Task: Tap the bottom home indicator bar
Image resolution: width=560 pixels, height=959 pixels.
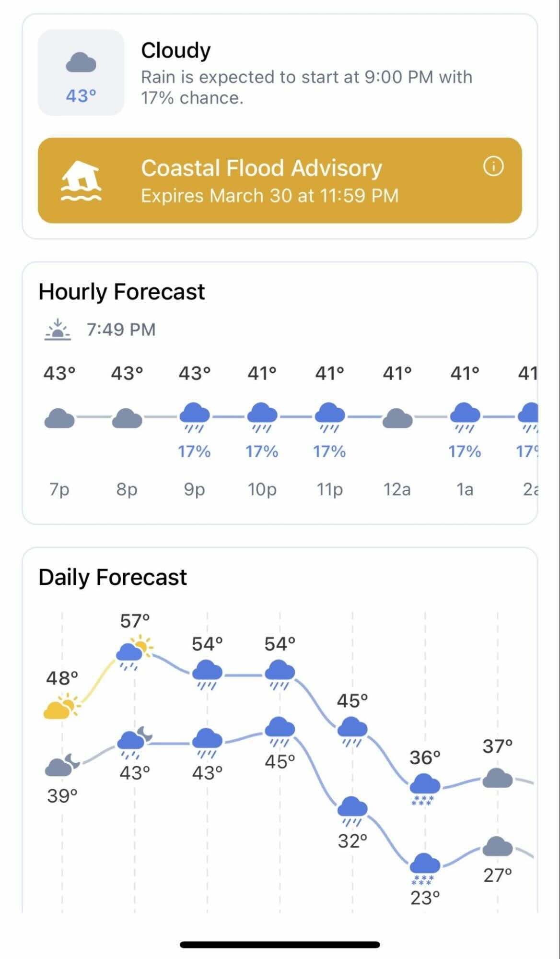Action: pyautogui.click(x=280, y=945)
